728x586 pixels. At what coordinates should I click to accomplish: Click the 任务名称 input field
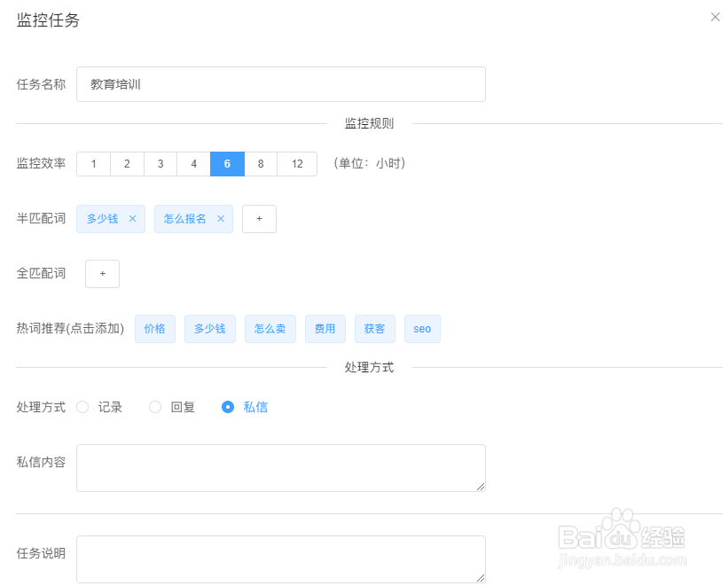[281, 84]
